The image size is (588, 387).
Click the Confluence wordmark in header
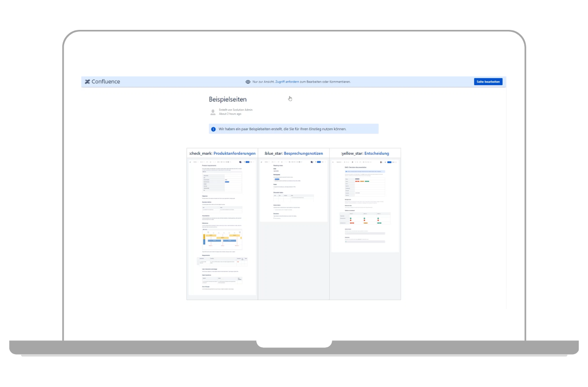(106, 82)
